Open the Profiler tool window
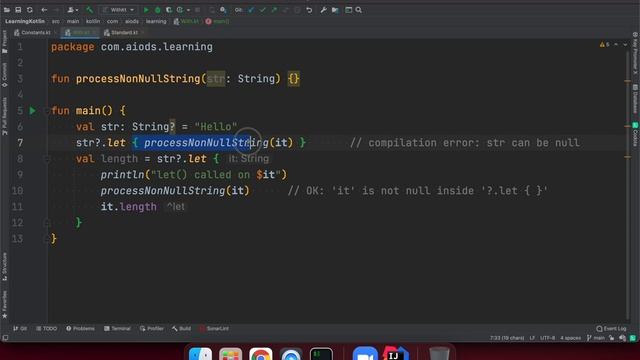 click(152, 329)
